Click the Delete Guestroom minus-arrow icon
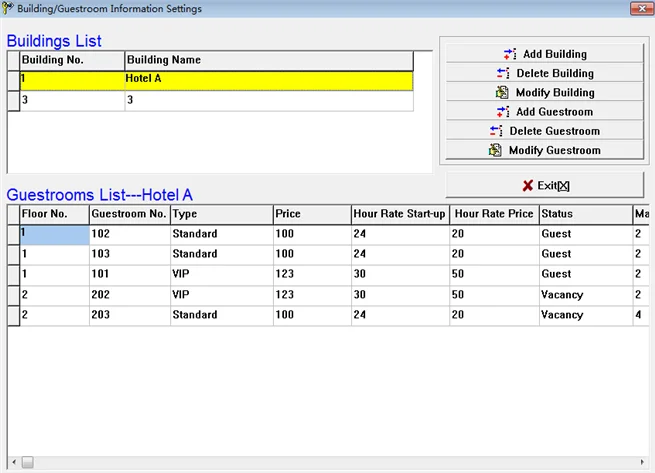This screenshot has height=473, width=655. click(496, 131)
